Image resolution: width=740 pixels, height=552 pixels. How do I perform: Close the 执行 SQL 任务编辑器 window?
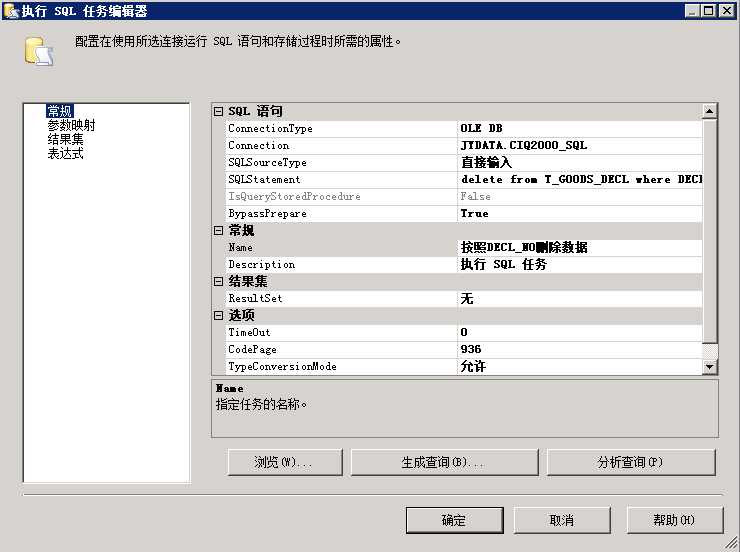[x=726, y=10]
